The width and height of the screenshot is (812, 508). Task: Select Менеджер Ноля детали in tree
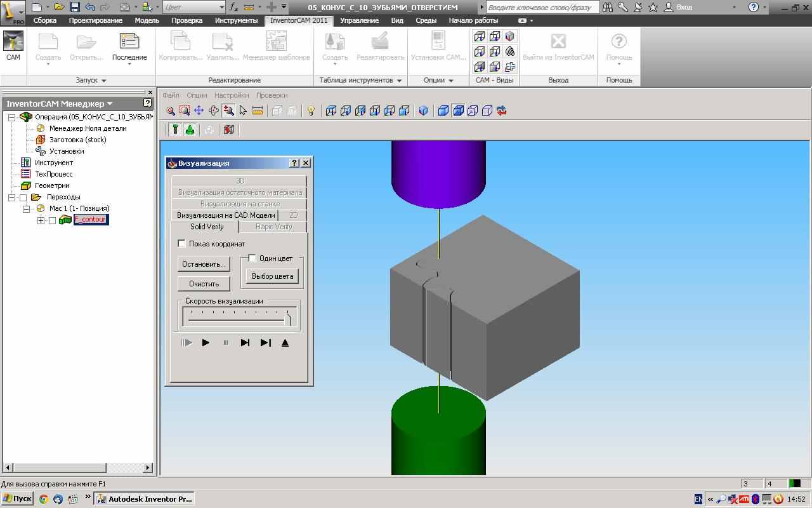pos(88,128)
